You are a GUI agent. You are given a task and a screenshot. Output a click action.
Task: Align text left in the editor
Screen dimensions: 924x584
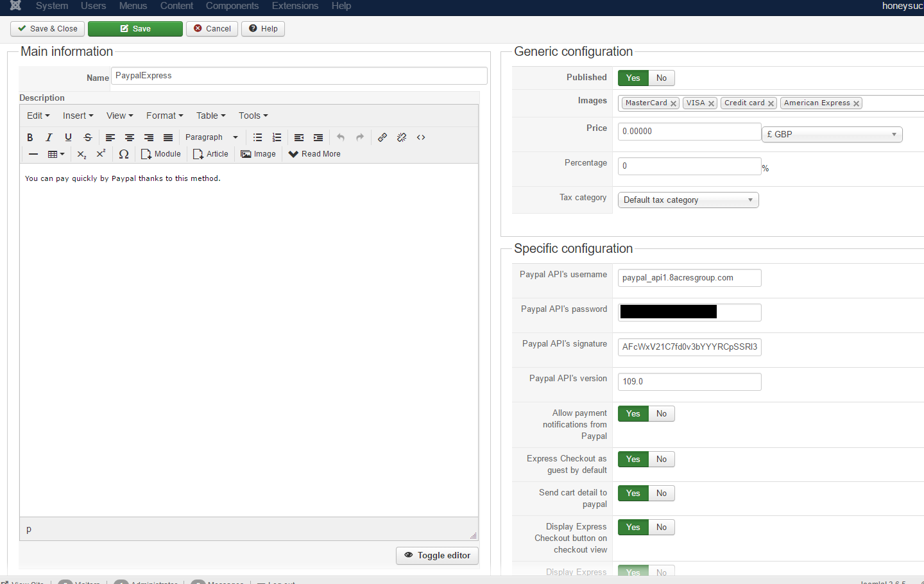click(x=110, y=137)
